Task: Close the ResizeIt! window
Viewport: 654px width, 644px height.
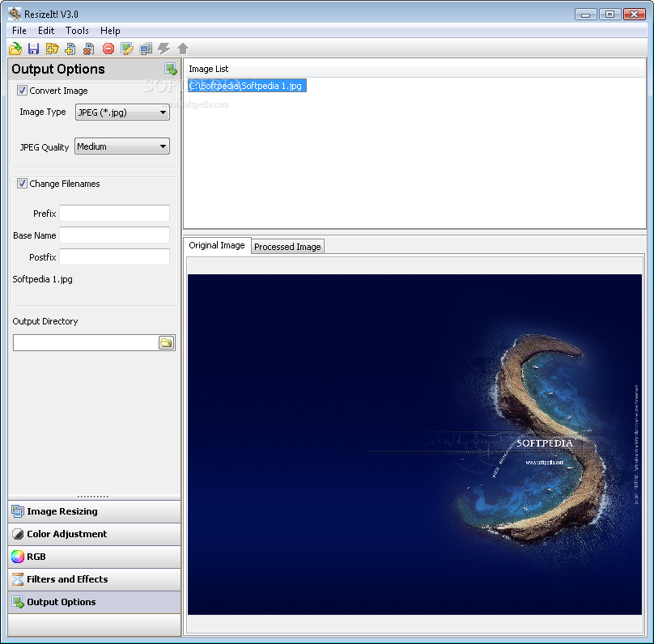Action: [x=634, y=15]
